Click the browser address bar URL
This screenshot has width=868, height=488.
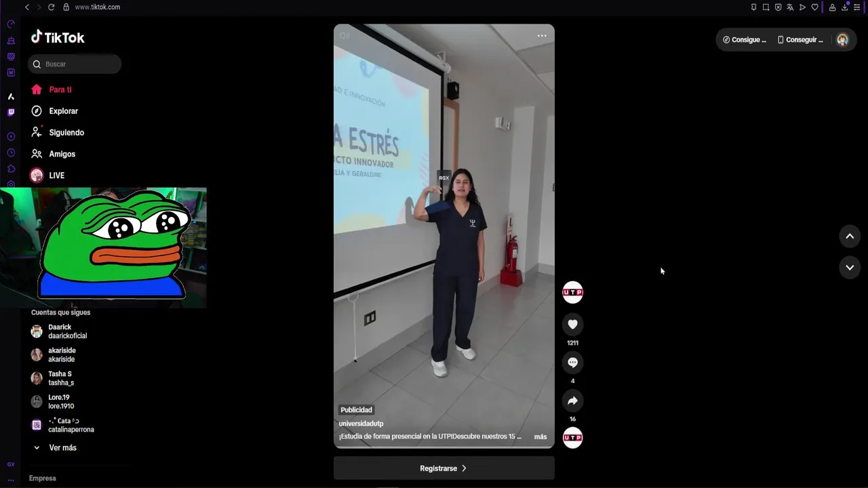97,7
